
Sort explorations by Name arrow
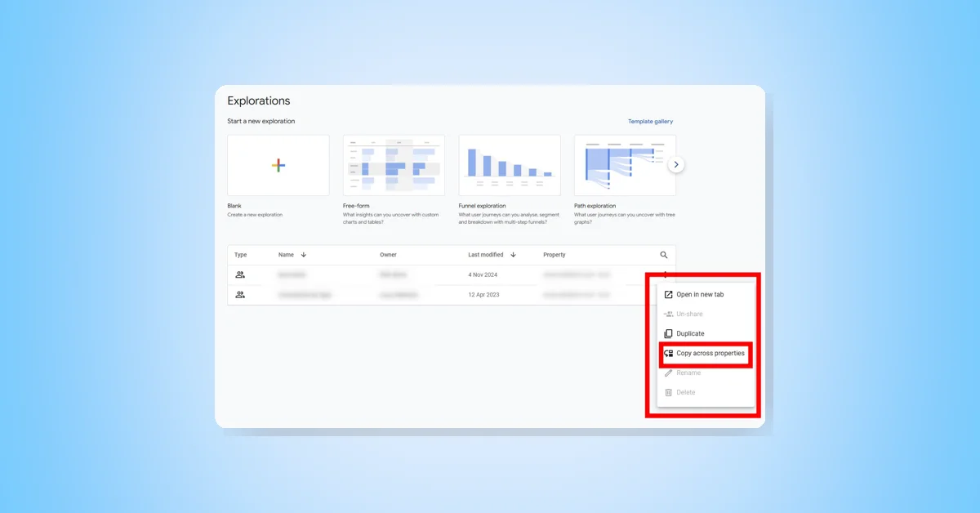tap(304, 255)
